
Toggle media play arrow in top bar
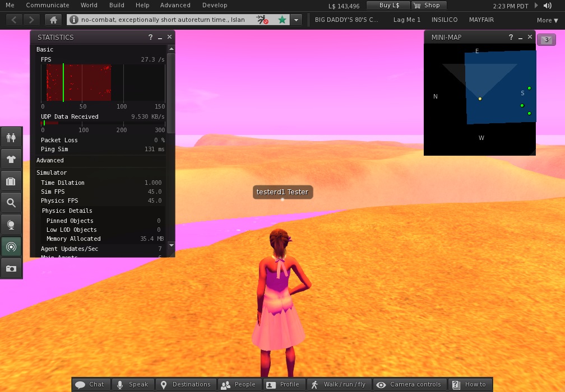[536, 6]
